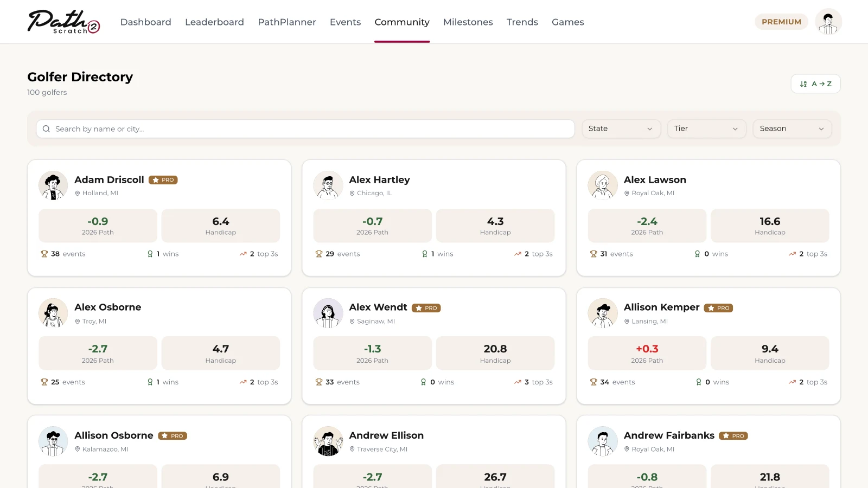Open Alex Hartley's profile name link
This screenshot has width=868, height=488.
tap(380, 180)
